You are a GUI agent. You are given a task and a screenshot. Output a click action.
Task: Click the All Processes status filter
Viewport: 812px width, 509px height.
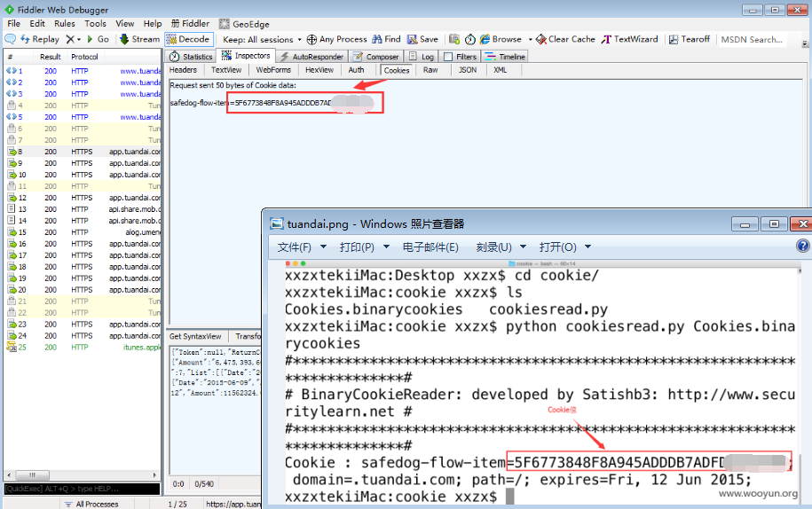(91, 504)
